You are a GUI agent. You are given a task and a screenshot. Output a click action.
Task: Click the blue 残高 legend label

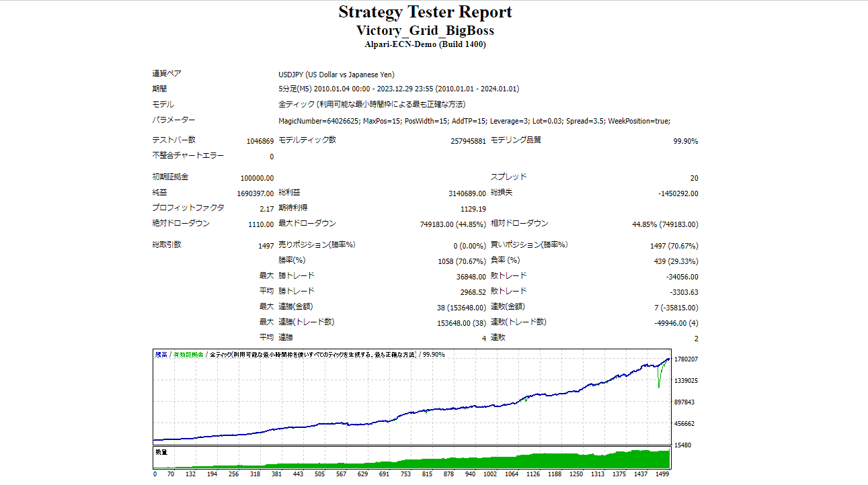(161, 354)
